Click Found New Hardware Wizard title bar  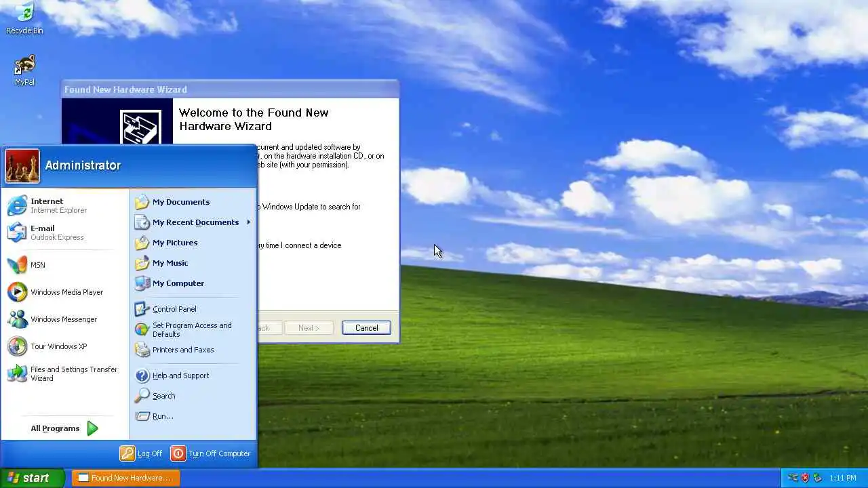click(230, 89)
